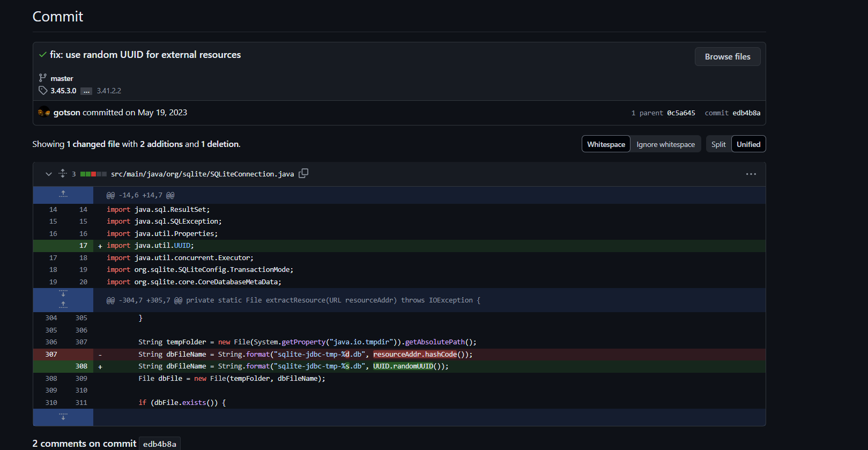This screenshot has height=450, width=868.
Task: Click the 'File dbFile = new File' line
Action: (x=232, y=379)
